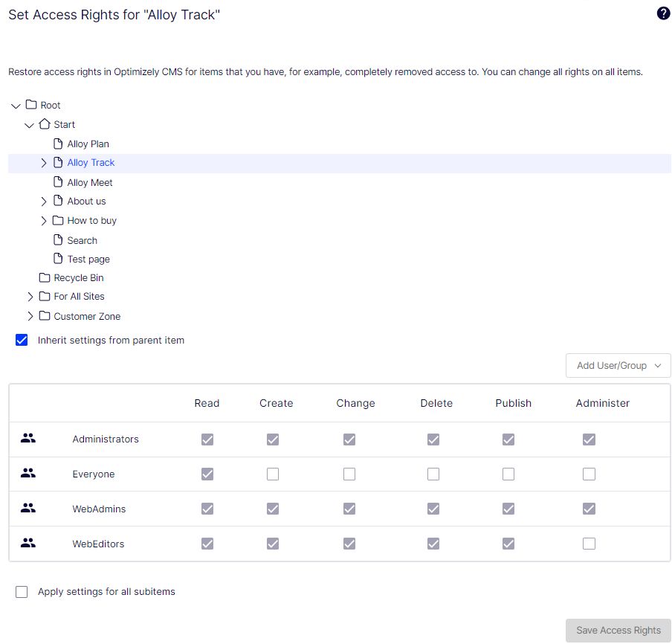Collapse the Start tree node
This screenshot has width=672, height=644.
(x=29, y=124)
